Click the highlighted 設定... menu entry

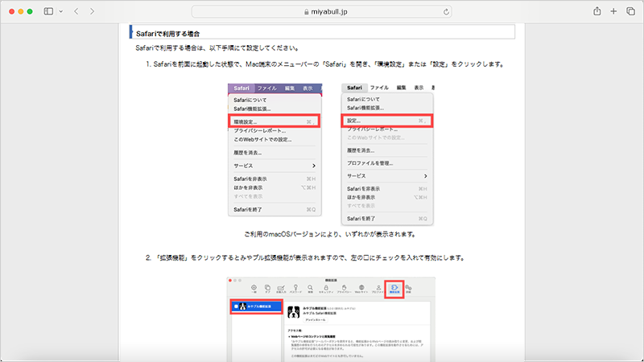(386, 121)
